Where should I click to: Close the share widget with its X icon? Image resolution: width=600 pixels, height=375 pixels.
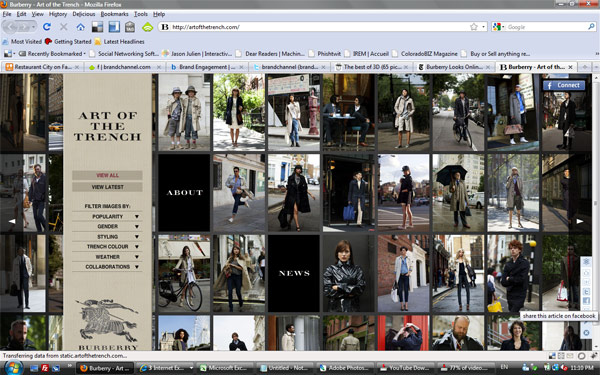[586, 333]
